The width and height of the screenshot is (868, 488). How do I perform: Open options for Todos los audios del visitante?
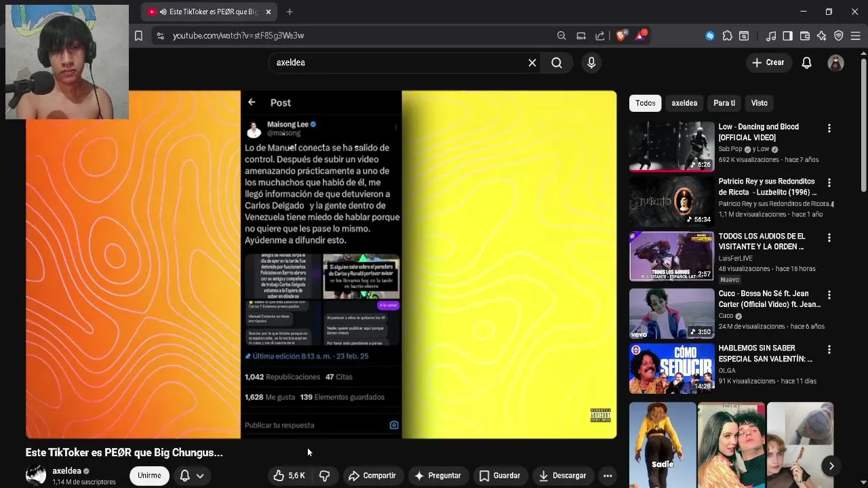click(829, 238)
